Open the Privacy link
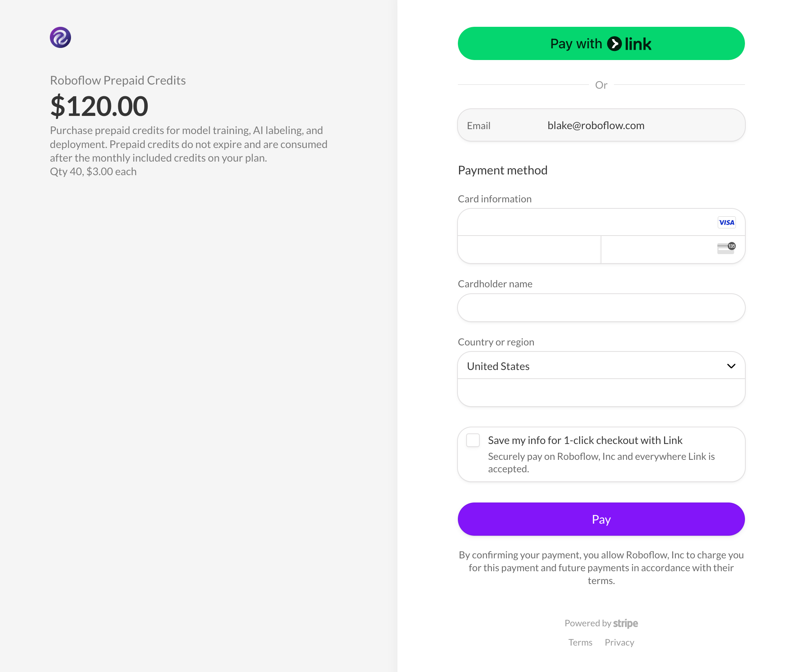The image size is (785, 672). pos(619,643)
